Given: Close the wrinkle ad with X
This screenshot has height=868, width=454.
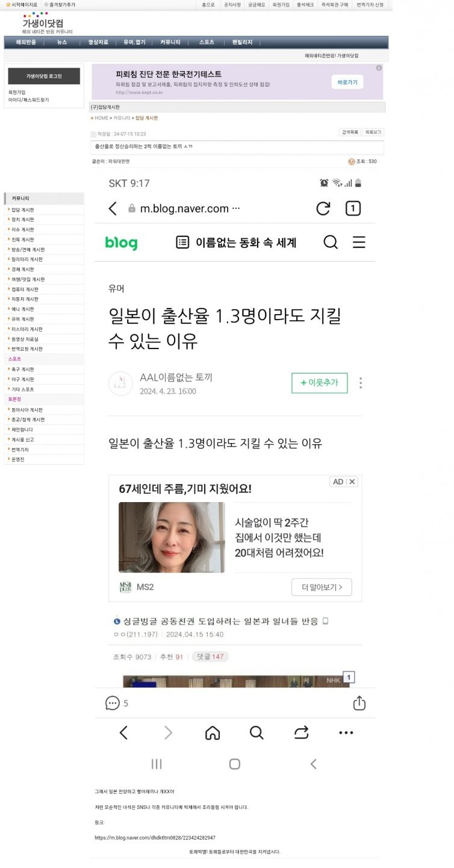Looking at the screenshot, I should pos(353,482).
